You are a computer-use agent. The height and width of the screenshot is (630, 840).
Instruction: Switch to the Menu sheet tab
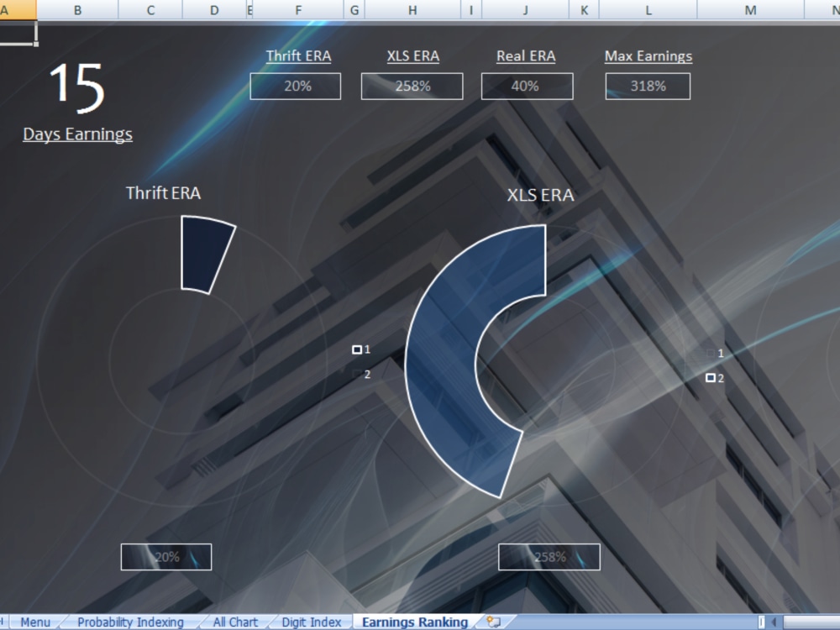[x=35, y=622]
